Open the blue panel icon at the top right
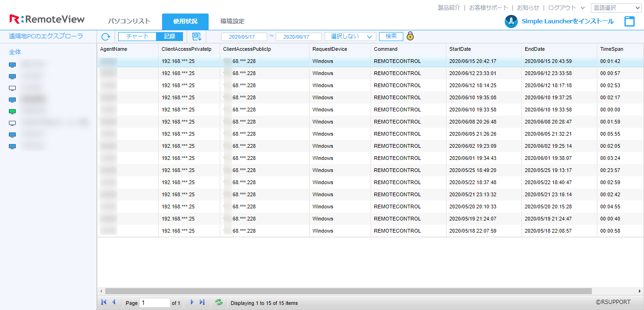Viewport: 644px width, 310px height. 630,21
